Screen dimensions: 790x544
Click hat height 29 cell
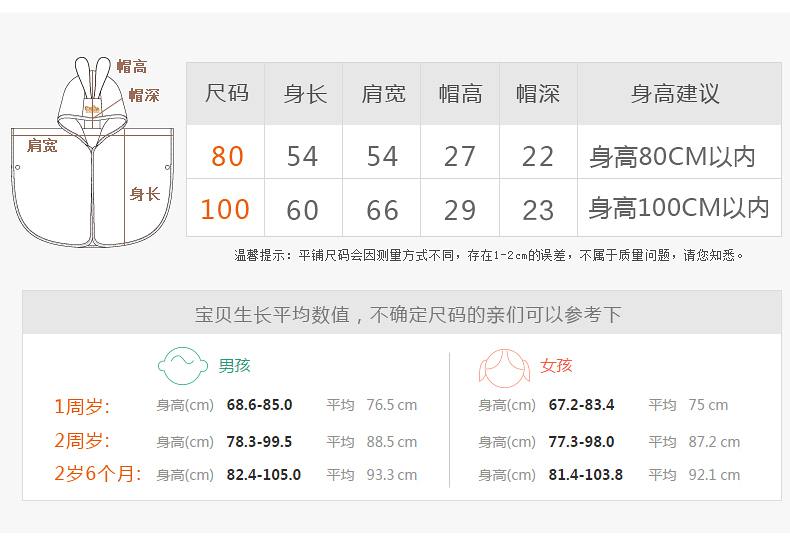[x=459, y=211]
